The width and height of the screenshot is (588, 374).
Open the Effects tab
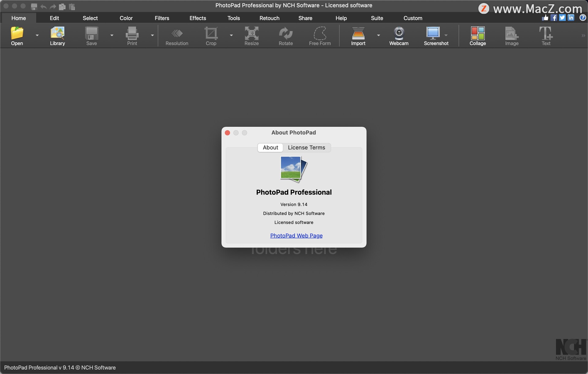point(198,18)
